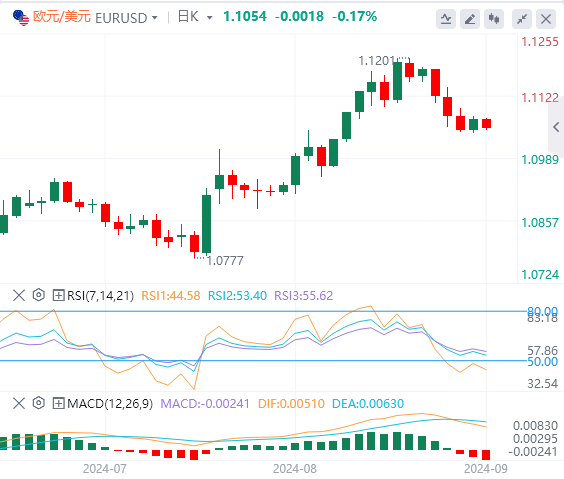
Task: Expand the RSI panel plus icon
Action: pyautogui.click(x=58, y=296)
